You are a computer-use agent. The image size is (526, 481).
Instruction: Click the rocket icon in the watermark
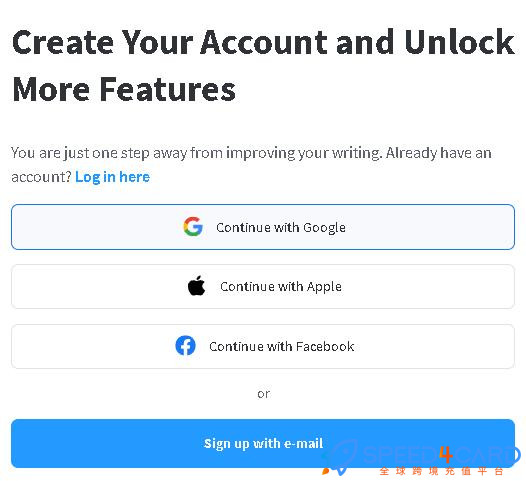pos(339,458)
